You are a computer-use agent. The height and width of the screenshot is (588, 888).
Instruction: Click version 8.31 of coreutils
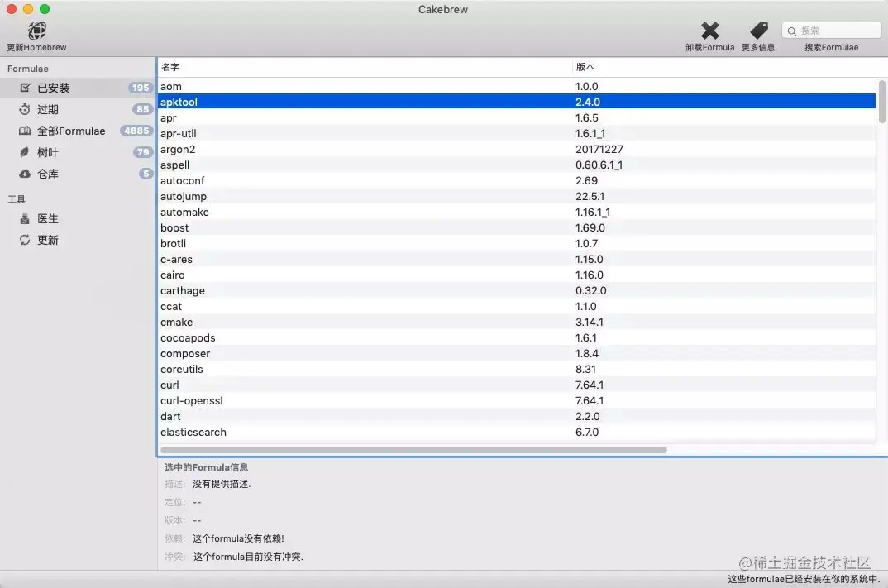click(x=585, y=370)
